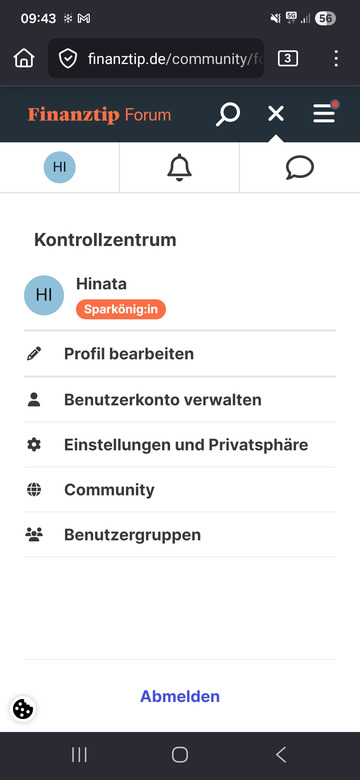This screenshot has height=780, width=360.
Task: Click the Hinata username link
Action: click(101, 284)
